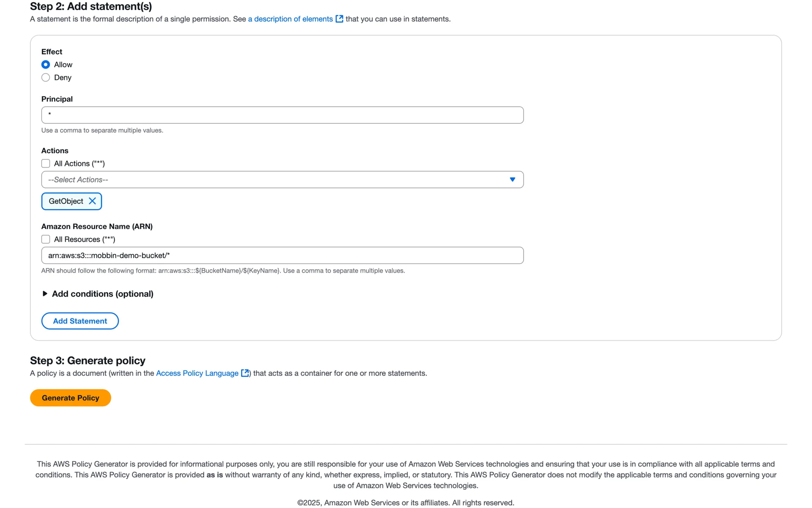Click the 'All Actions' checkbox label text
Viewport: 812px width, 508px height.
tap(80, 163)
